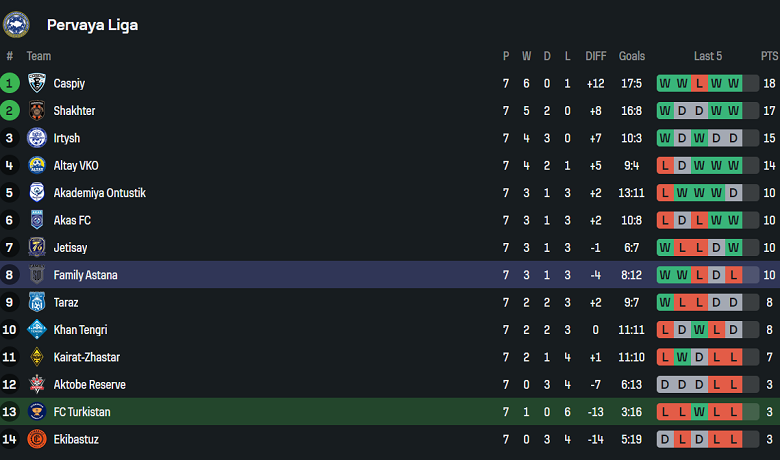
Task: Click the Shakhter team crest
Action: tap(37, 111)
